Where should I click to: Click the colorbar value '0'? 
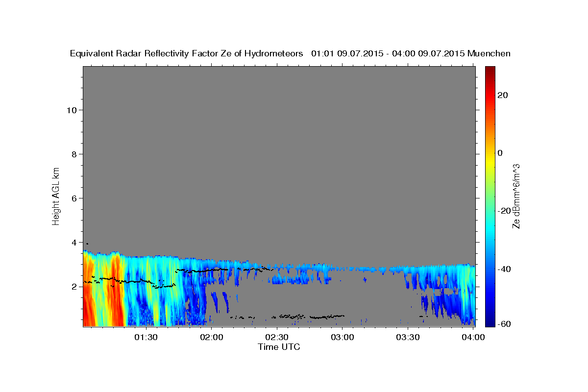click(500, 153)
